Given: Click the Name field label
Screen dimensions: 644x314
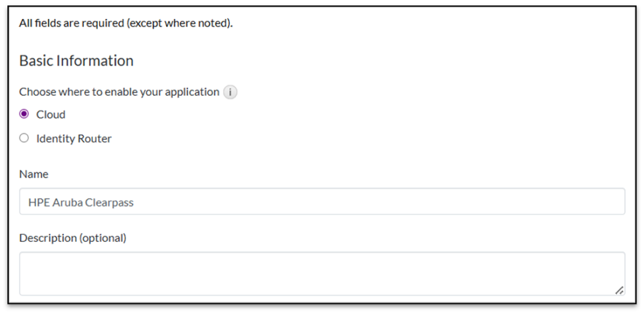Looking at the screenshot, I should tap(34, 174).
